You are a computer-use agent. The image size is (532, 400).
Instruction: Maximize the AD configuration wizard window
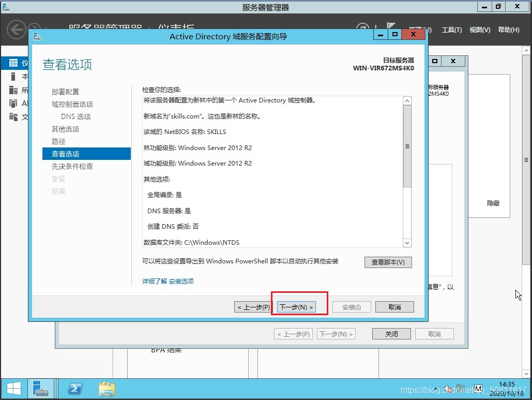point(394,34)
